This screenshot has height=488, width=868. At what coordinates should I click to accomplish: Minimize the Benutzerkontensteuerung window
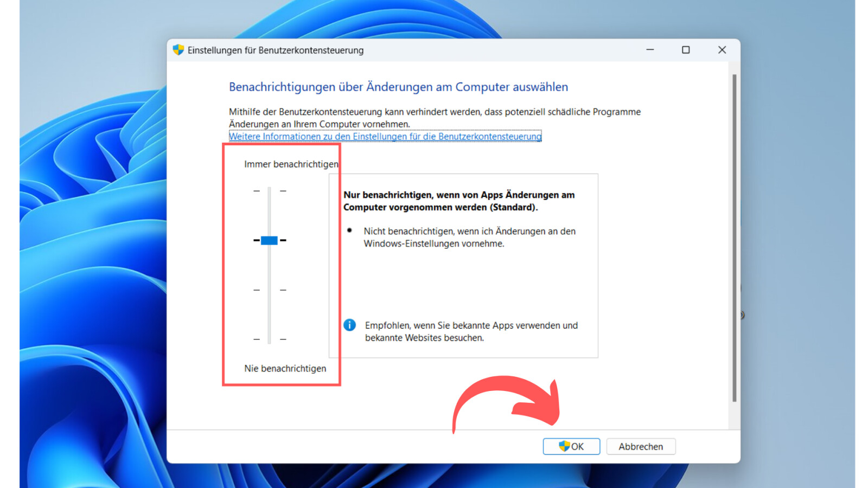[650, 50]
